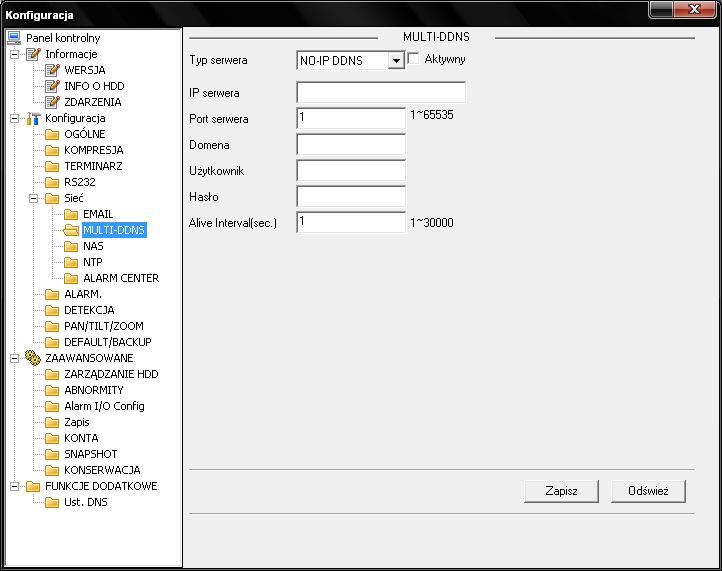The image size is (722, 571).
Task: Click the WERSJA document icon
Action: (52, 70)
